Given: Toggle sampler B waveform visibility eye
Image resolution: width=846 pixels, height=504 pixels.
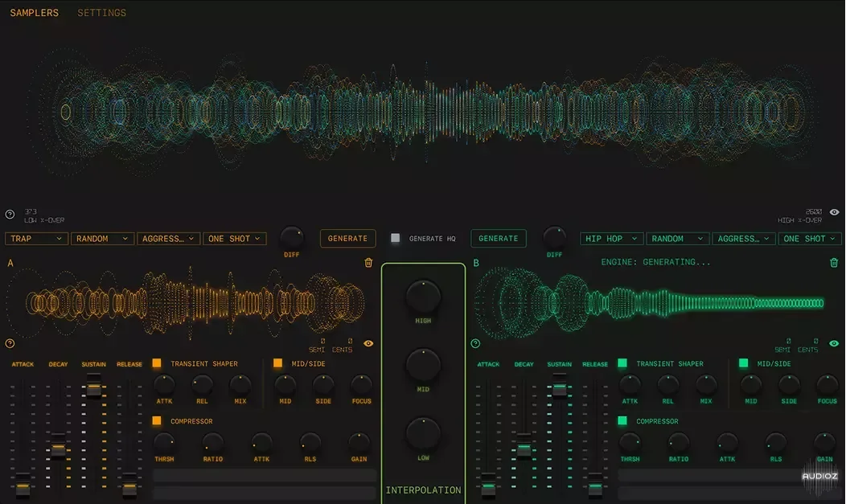Looking at the screenshot, I should point(834,343).
